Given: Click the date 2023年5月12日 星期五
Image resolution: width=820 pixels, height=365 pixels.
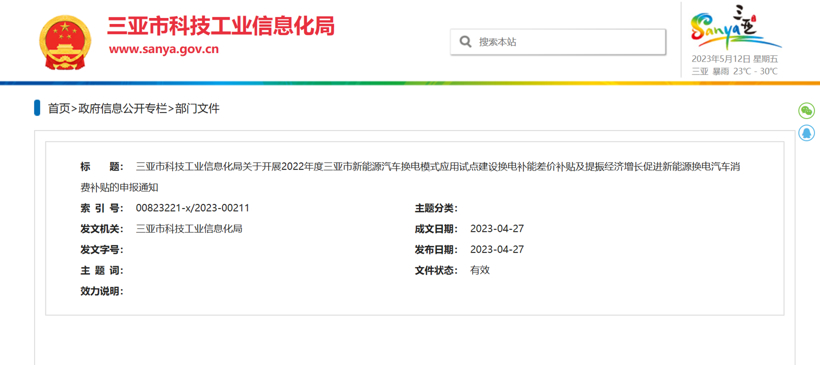Looking at the screenshot, I should 735,59.
